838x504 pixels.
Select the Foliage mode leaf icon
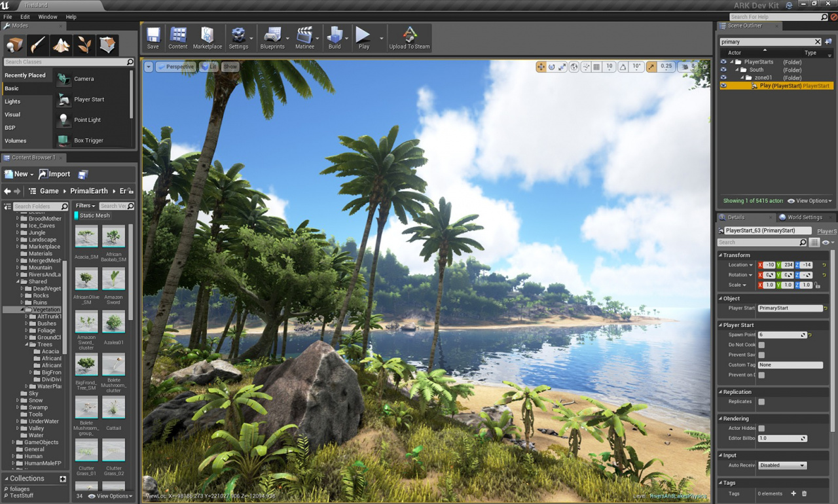84,45
